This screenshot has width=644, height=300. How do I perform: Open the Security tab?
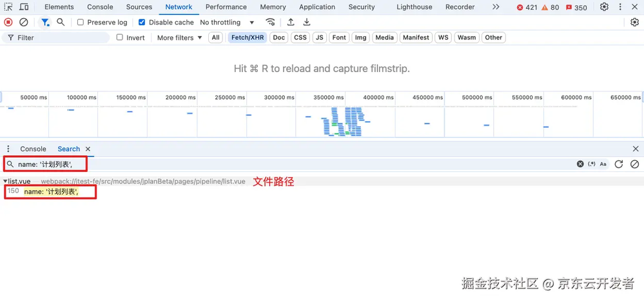pyautogui.click(x=362, y=7)
